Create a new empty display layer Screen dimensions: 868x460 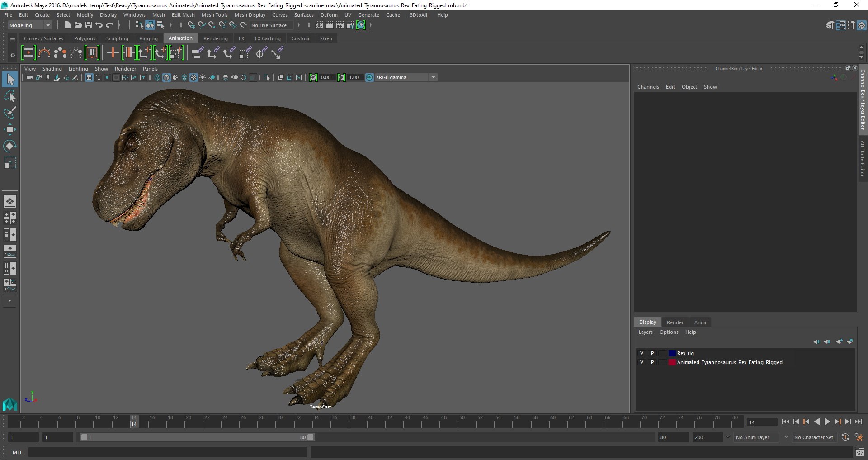tap(839, 341)
